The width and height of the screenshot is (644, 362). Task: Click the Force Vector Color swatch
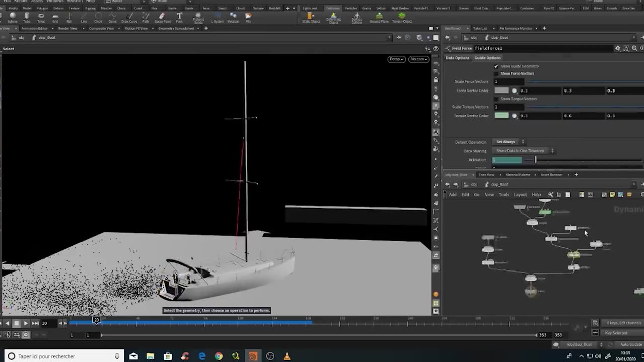click(501, 90)
